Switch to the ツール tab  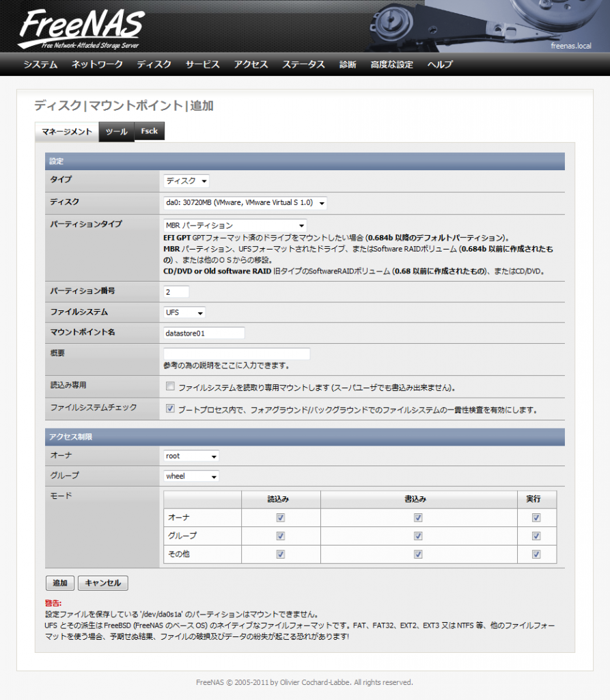point(116,131)
